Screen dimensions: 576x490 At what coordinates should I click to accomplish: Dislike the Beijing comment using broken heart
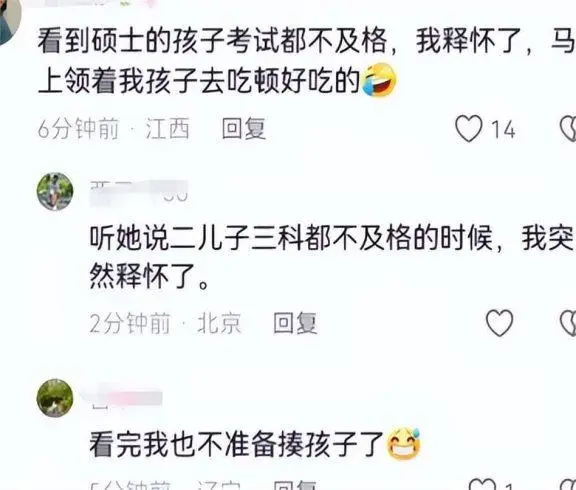(x=568, y=323)
